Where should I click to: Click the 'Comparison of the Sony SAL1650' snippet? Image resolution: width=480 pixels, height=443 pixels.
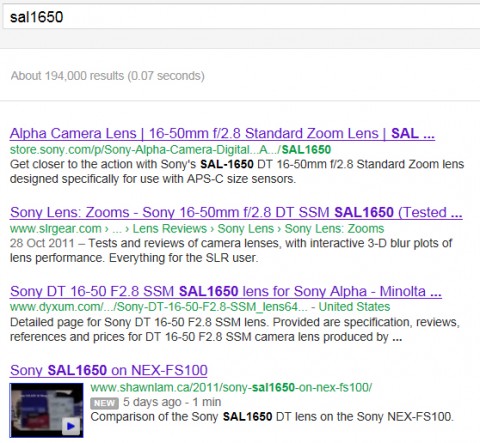point(272,417)
